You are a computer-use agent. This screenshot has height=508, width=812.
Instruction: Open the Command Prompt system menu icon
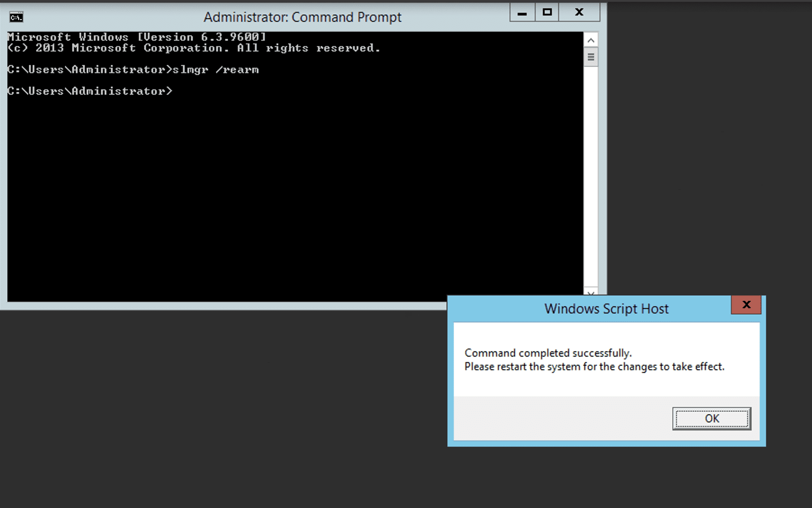16,17
